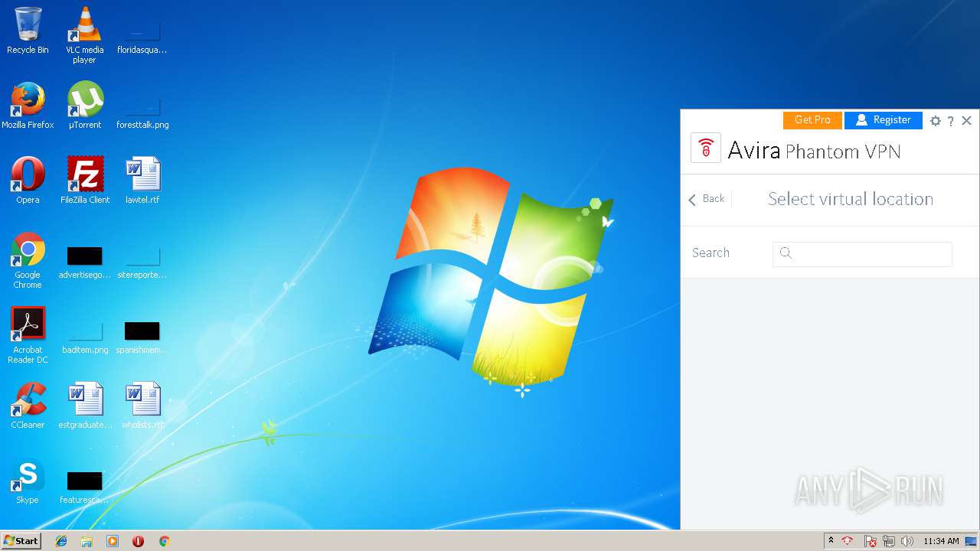
Task: Click the search magnifier icon
Action: [785, 253]
